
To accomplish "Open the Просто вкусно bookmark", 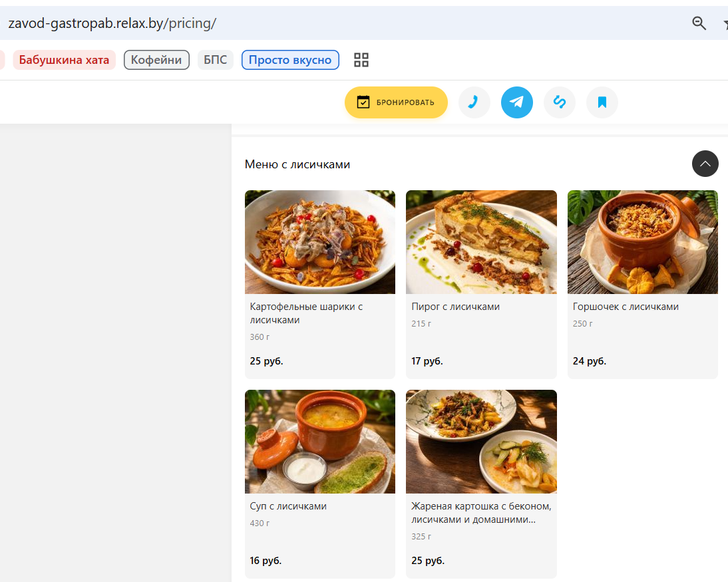I will click(x=290, y=60).
